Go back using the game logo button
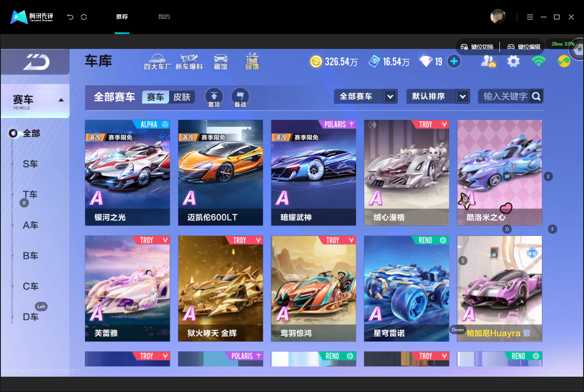The image size is (584, 392). click(x=37, y=62)
